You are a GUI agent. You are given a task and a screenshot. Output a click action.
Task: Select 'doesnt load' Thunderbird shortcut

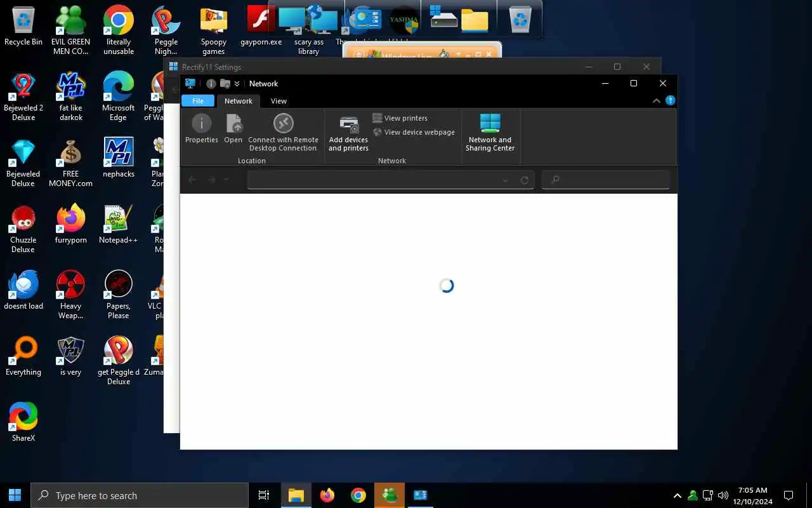tap(23, 290)
